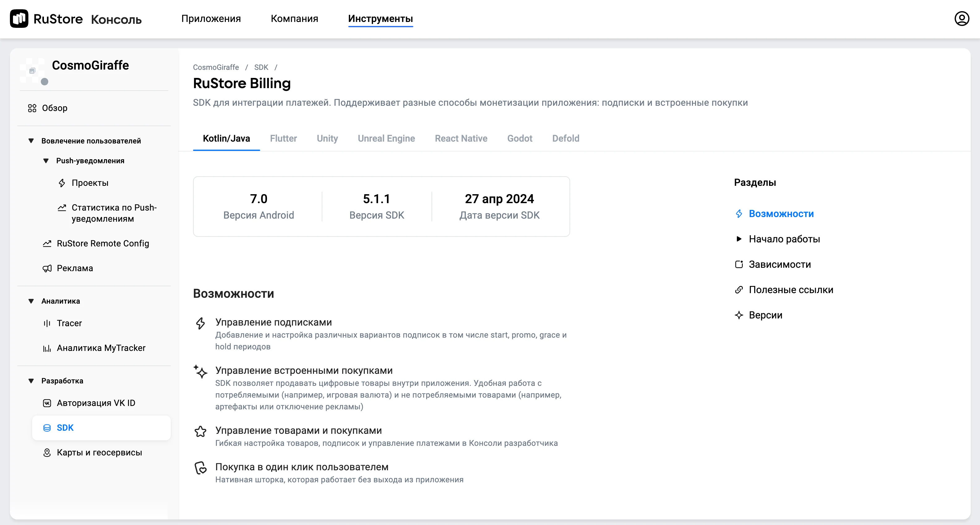Click the SDK database icon in sidebar
980x525 pixels.
[47, 428]
